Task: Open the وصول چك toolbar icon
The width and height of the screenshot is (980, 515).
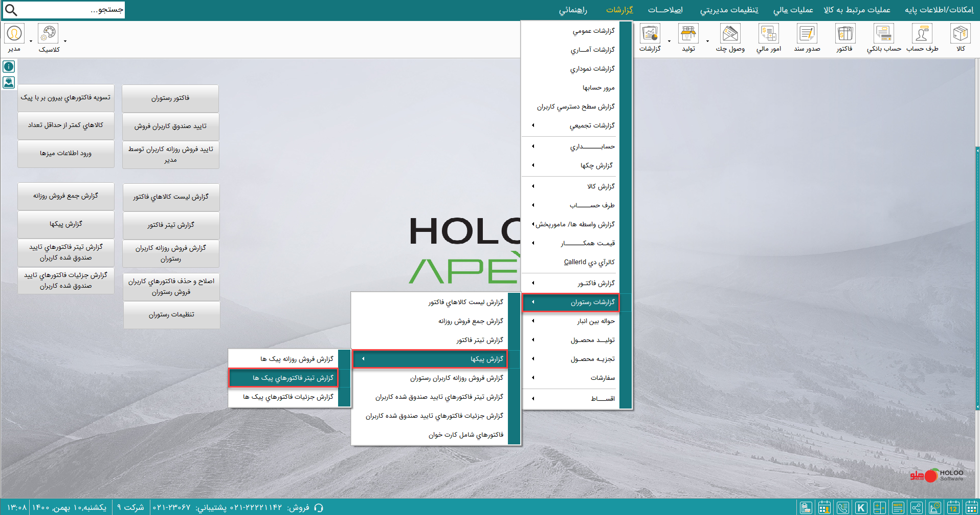Action: tap(730, 34)
